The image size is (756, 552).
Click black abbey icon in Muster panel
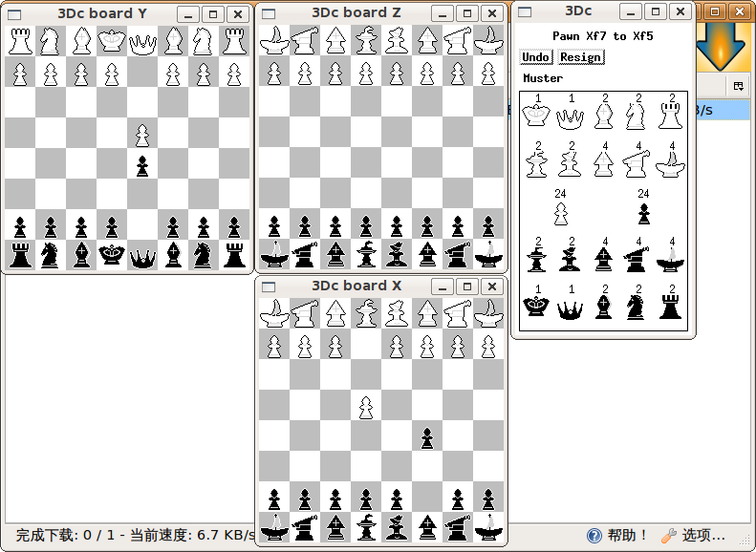[604, 260]
